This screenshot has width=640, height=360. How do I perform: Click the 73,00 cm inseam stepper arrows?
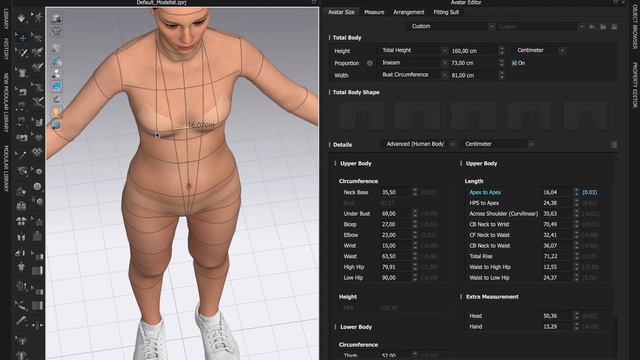501,63
